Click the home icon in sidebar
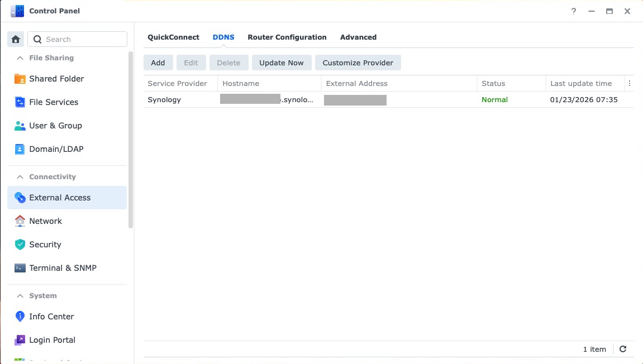This screenshot has width=643, height=364. 16,39
